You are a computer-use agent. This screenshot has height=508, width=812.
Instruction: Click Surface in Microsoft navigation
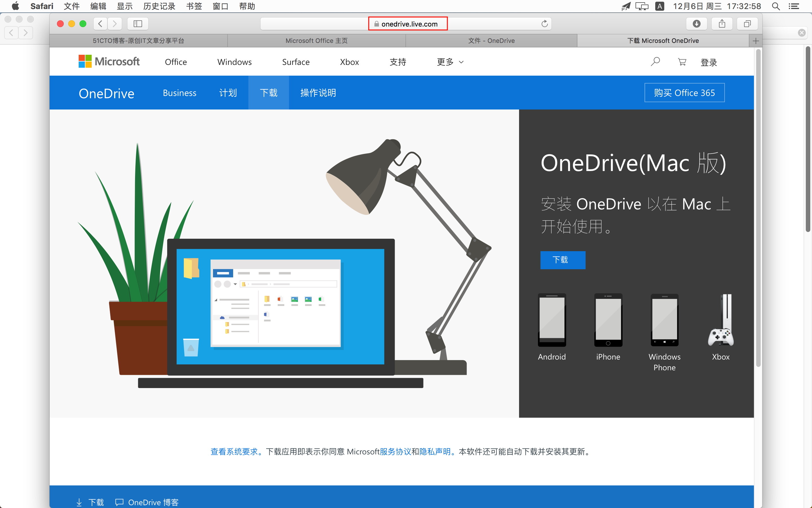pyautogui.click(x=295, y=62)
